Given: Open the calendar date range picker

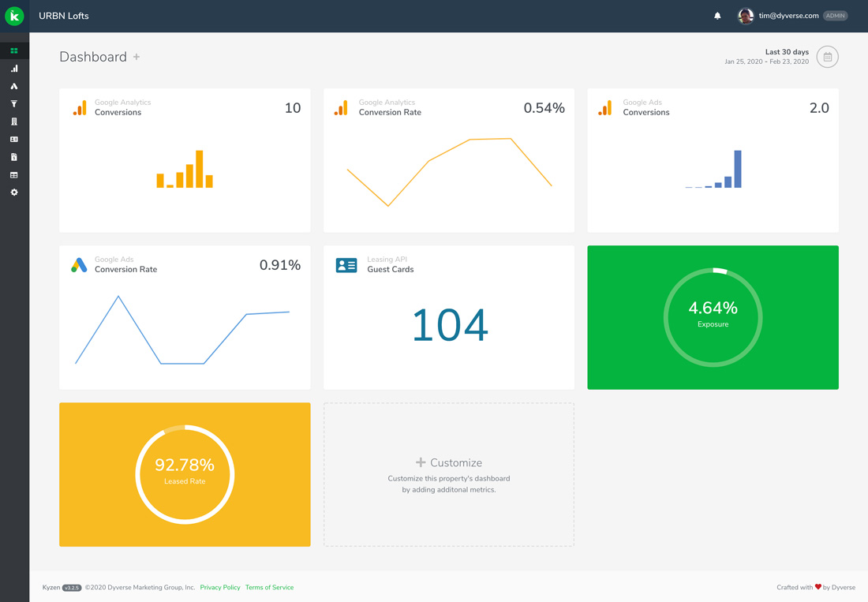Looking at the screenshot, I should (x=827, y=57).
